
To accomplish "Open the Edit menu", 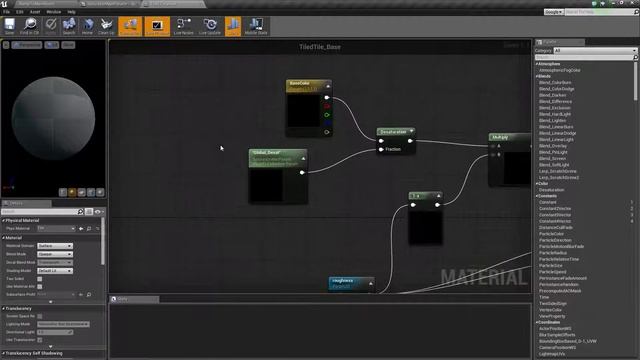I will 20,12.
